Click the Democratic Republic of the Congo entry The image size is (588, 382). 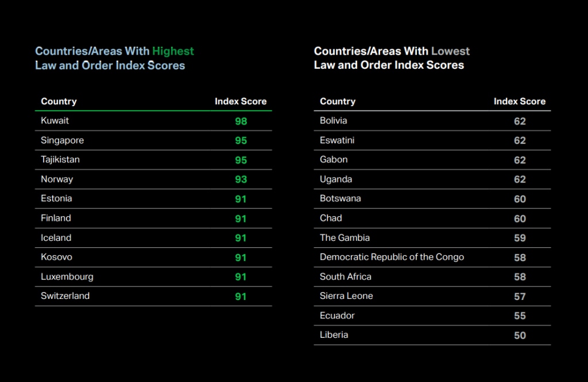392,257
